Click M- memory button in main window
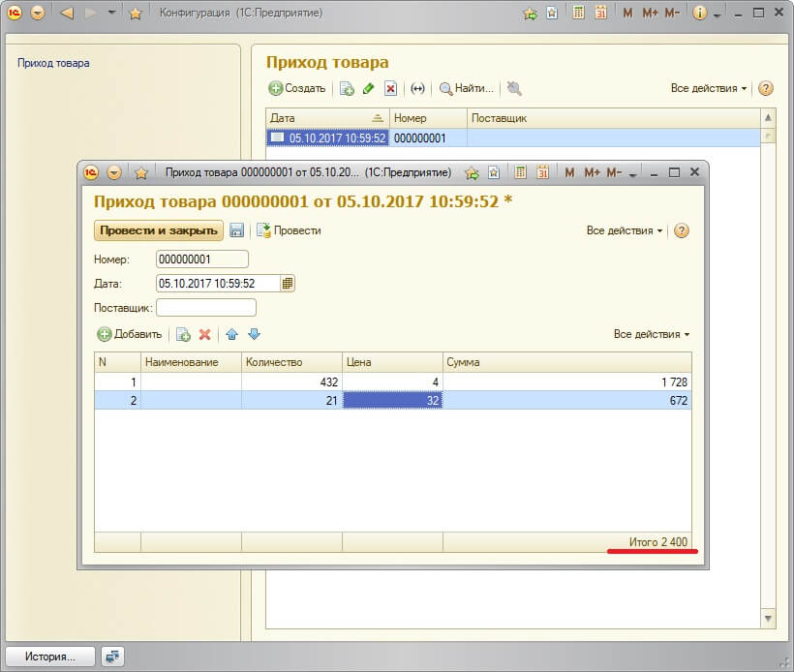The height and width of the screenshot is (672, 794). coord(672,14)
